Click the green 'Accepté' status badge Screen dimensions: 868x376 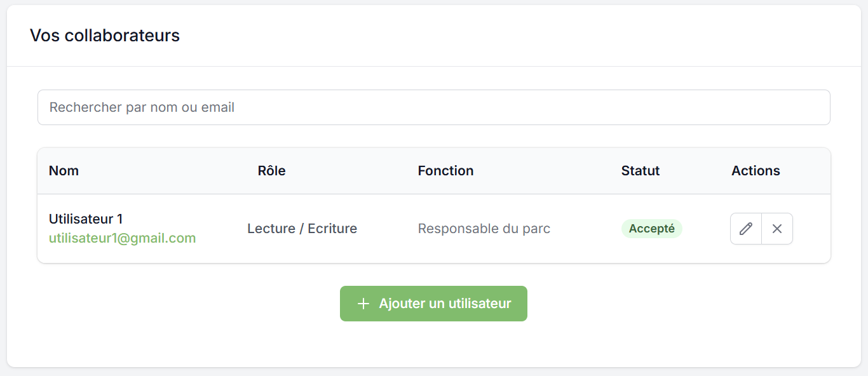(651, 229)
